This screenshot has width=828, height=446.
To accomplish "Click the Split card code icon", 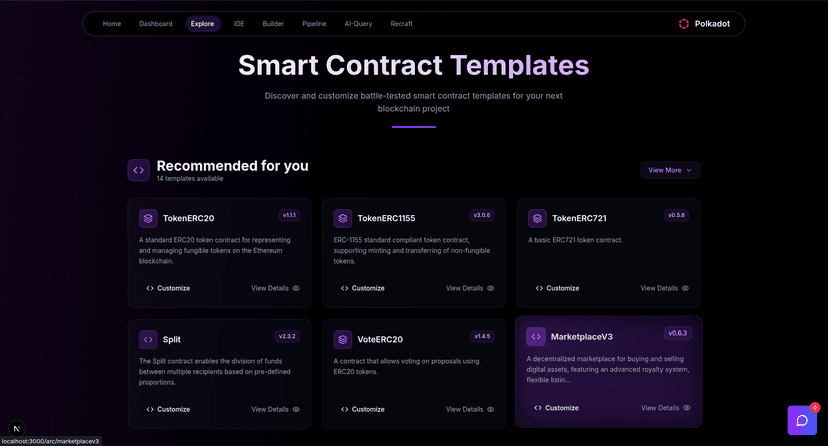I will tap(148, 339).
